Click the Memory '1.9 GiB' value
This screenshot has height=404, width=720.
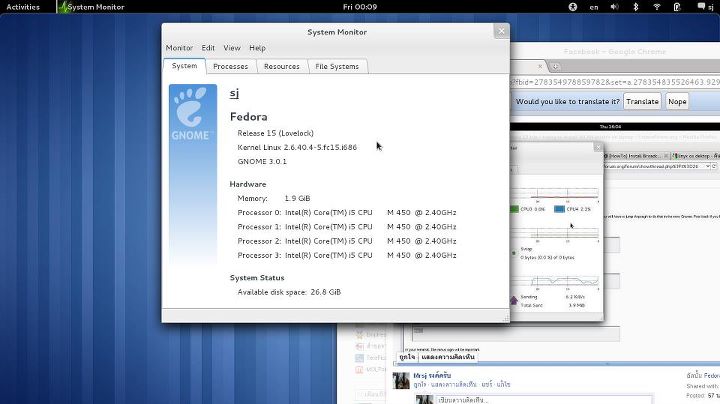tap(298, 198)
